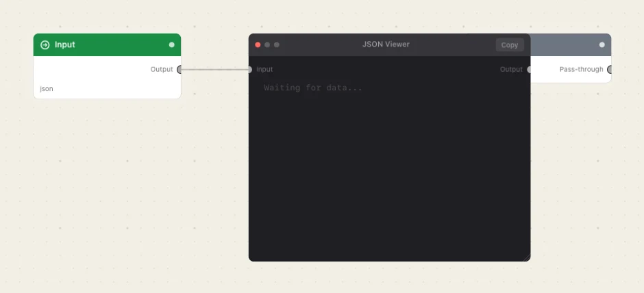The height and width of the screenshot is (293, 644).
Task: Click the Input label in JSON Viewer
Action: [x=264, y=69]
